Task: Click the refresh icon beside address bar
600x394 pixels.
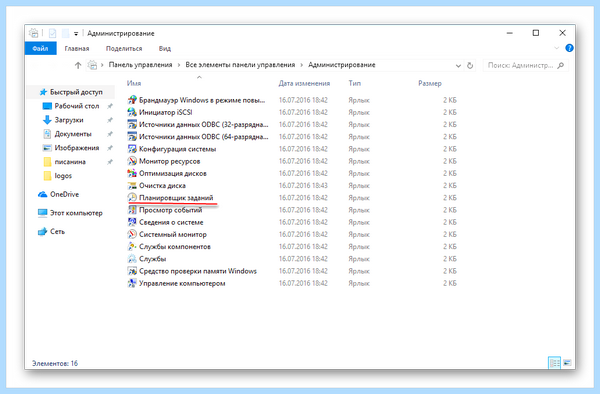Action: [x=470, y=65]
